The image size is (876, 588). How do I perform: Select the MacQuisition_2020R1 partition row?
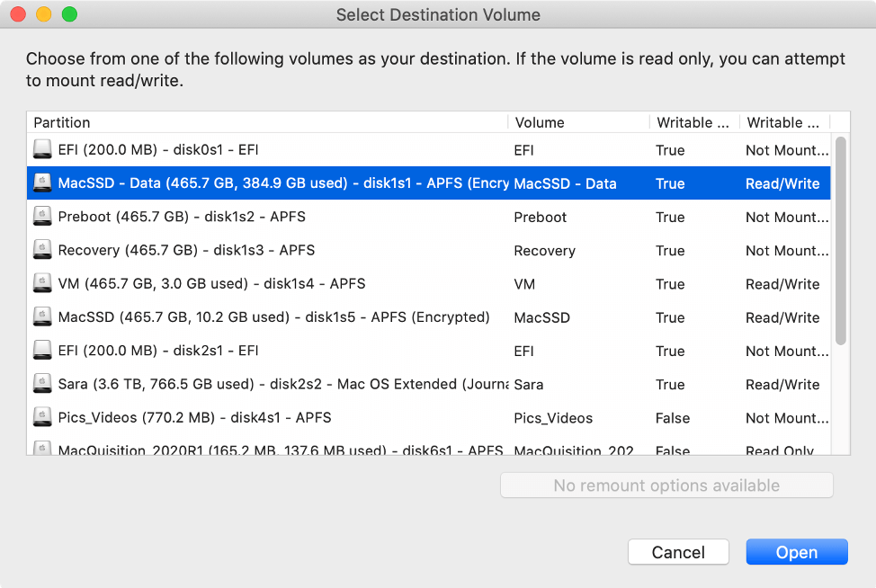pos(270,449)
